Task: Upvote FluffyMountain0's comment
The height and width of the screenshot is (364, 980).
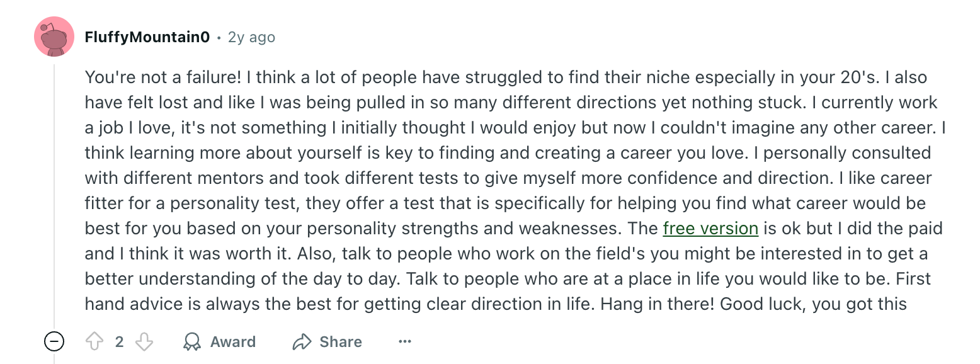Action: point(94,342)
